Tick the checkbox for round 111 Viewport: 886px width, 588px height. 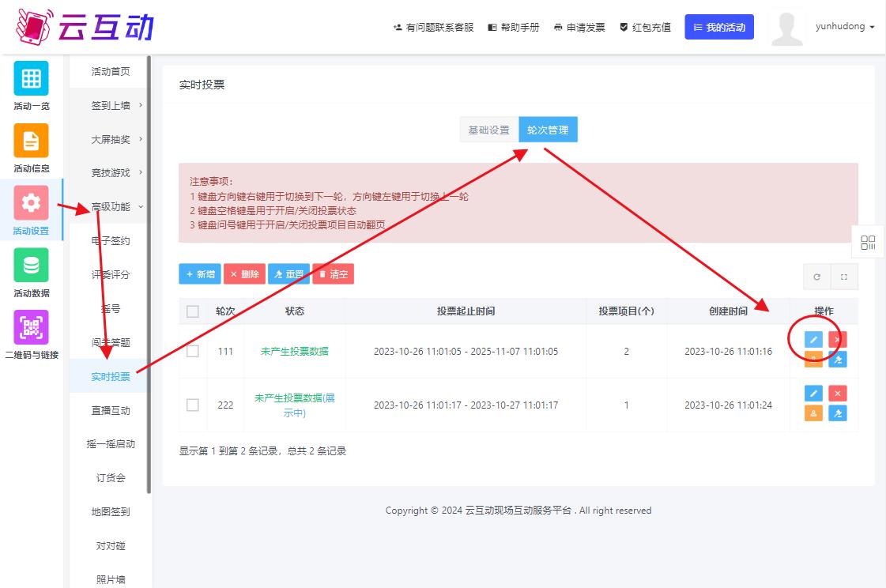(x=193, y=351)
